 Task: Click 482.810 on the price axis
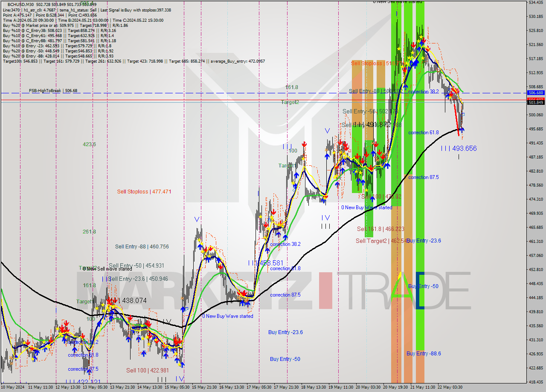(x=536, y=171)
